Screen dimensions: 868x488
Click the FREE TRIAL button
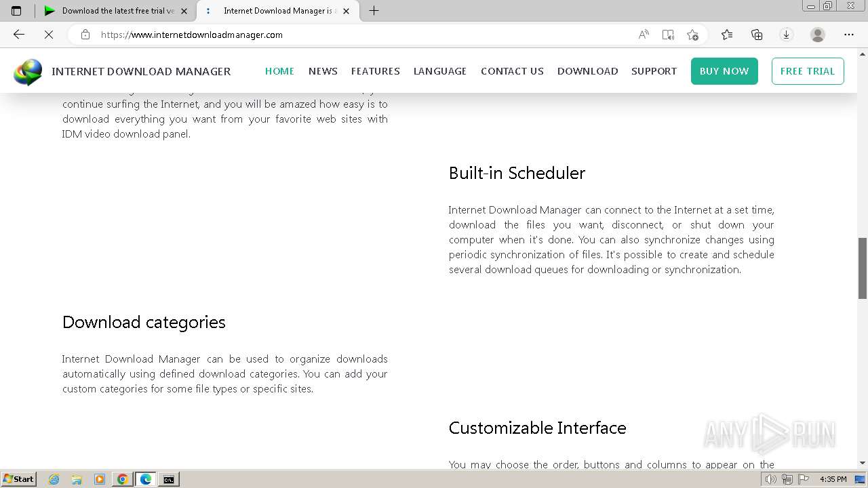pos(808,71)
